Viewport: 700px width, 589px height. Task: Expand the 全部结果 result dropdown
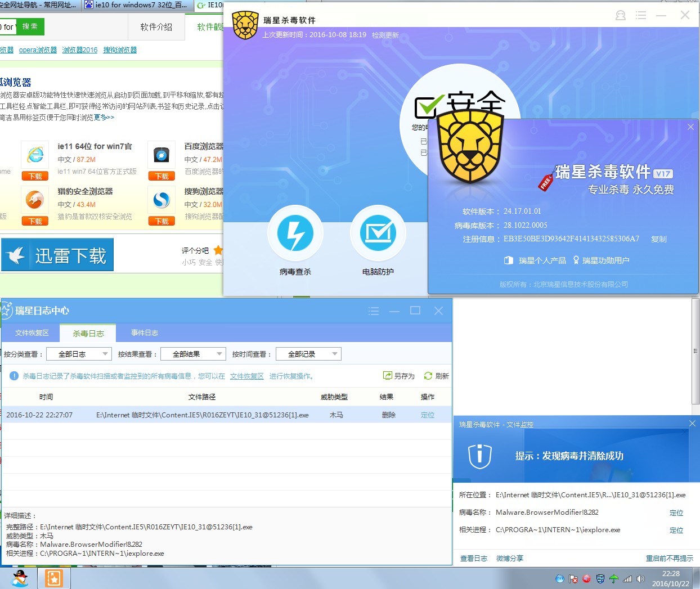[193, 354]
